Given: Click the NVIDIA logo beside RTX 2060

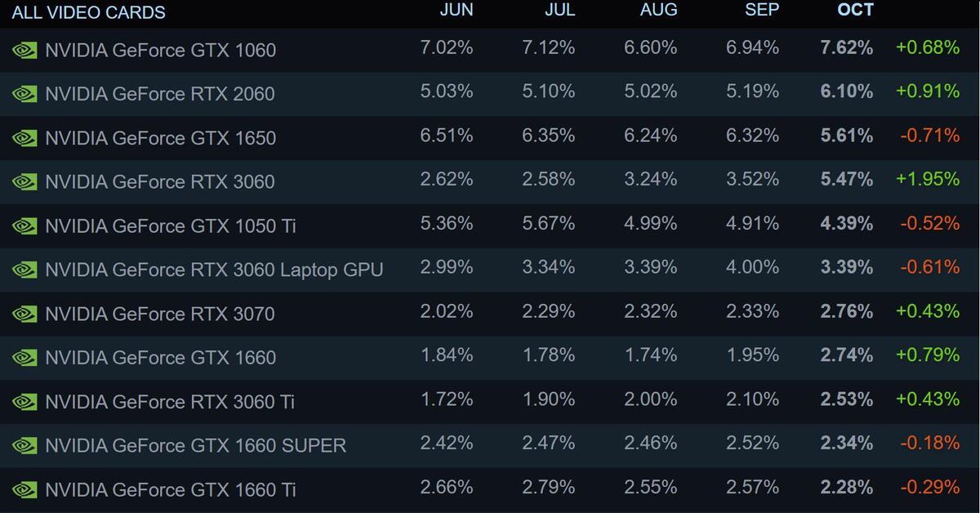Looking at the screenshot, I should tap(24, 94).
